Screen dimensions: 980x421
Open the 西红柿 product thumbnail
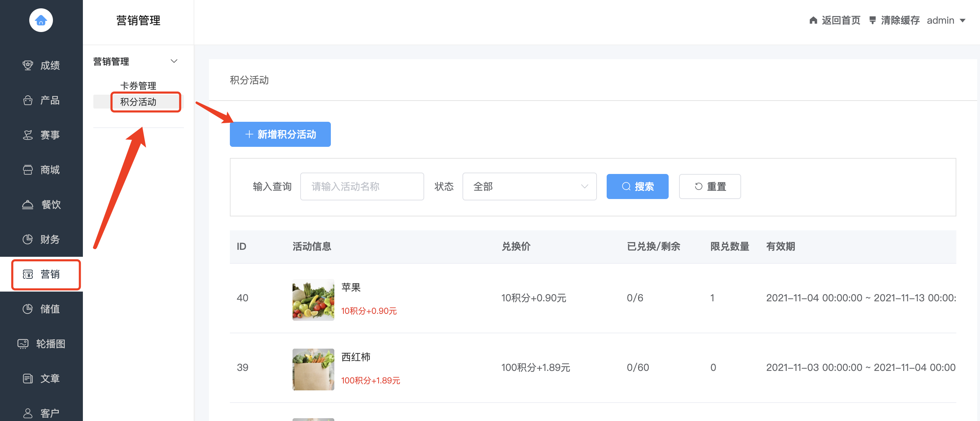click(x=313, y=369)
